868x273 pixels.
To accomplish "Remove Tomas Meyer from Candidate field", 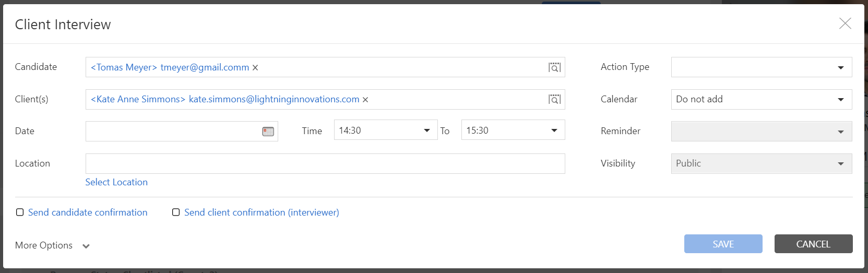I will (x=255, y=68).
